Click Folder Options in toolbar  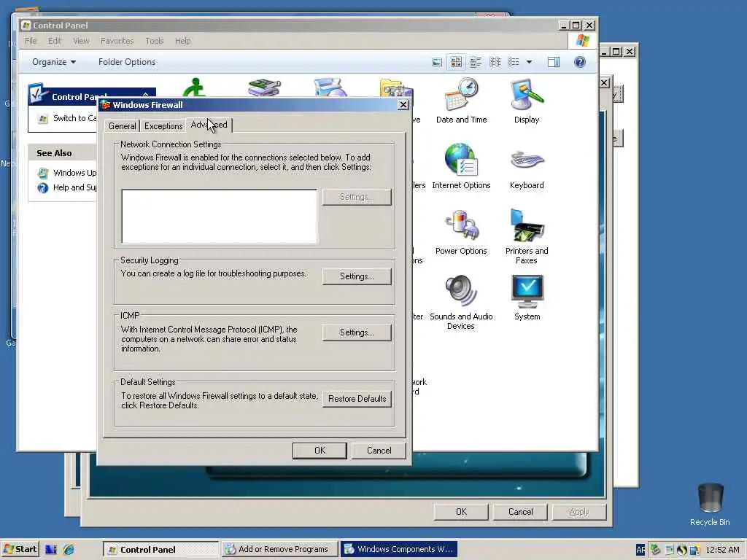pyautogui.click(x=127, y=62)
